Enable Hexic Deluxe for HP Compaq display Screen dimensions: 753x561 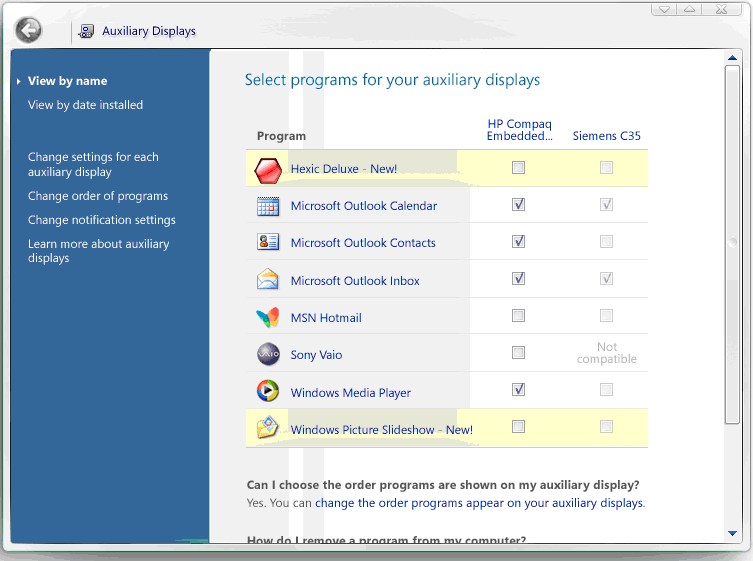click(x=518, y=168)
